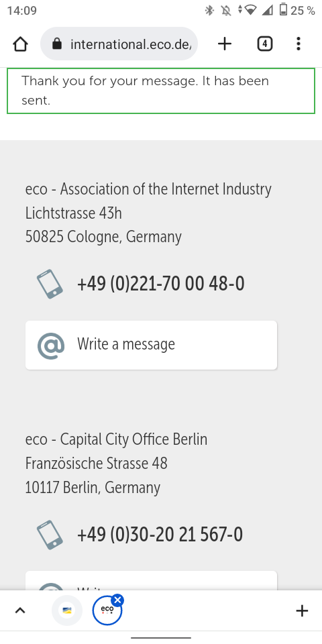The image size is (322, 644).
Task: Call +49 (0)221-70 00 48-0
Action: pyautogui.click(x=160, y=284)
